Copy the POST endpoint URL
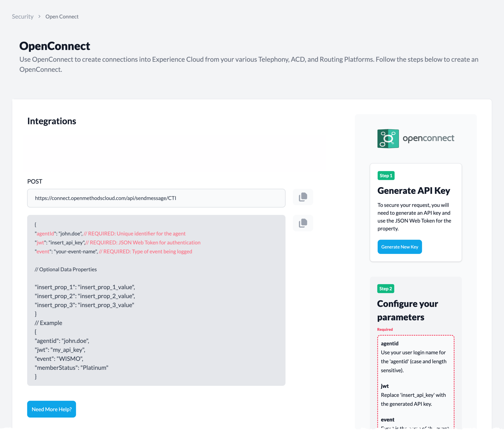Viewport: 504px width, 434px height. point(303,197)
